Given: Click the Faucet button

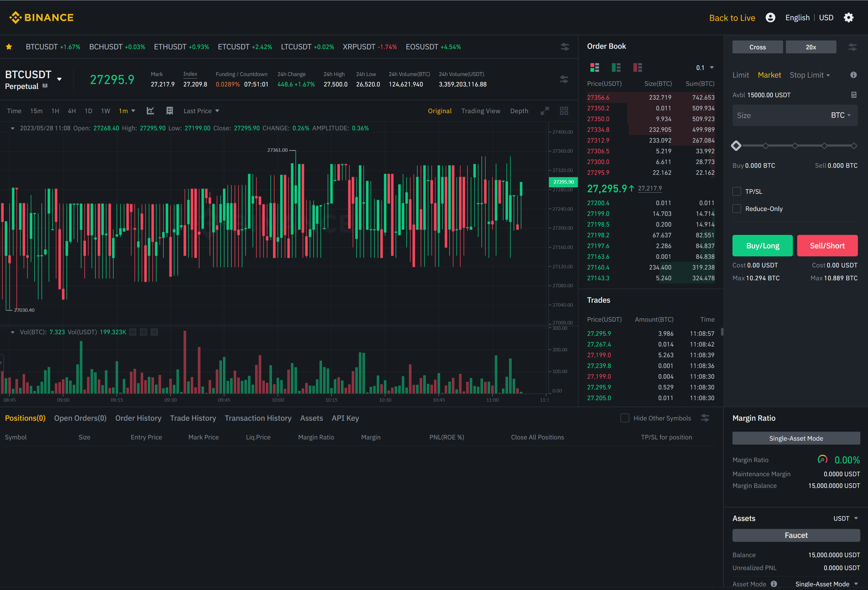Looking at the screenshot, I should tap(796, 535).
